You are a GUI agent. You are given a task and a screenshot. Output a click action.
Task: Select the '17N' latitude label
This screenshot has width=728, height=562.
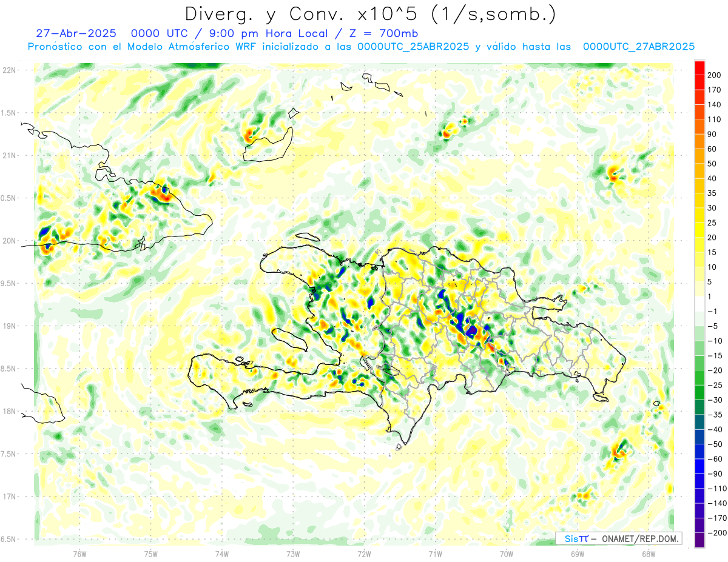[x=9, y=497]
